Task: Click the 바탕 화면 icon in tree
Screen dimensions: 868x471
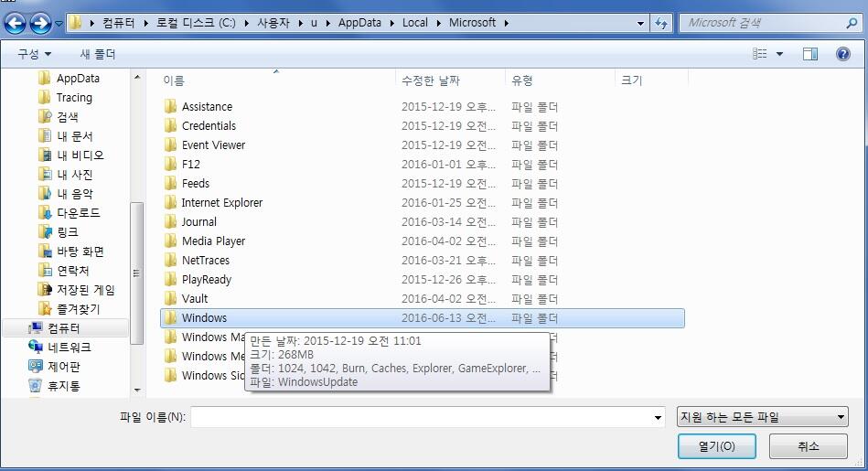Action: click(x=45, y=252)
